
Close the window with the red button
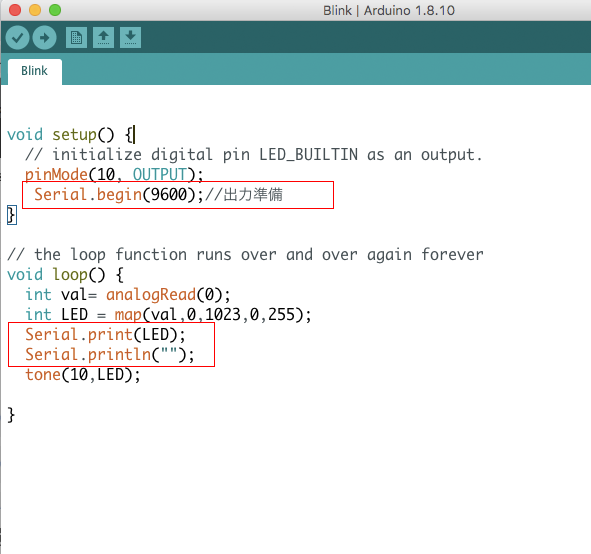(x=15, y=10)
